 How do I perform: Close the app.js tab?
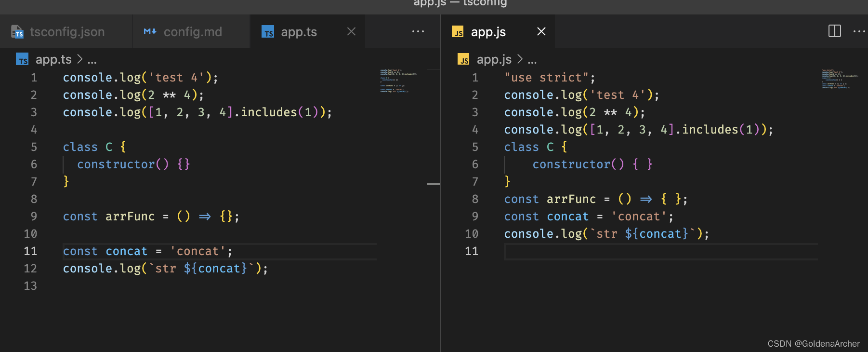(x=541, y=31)
